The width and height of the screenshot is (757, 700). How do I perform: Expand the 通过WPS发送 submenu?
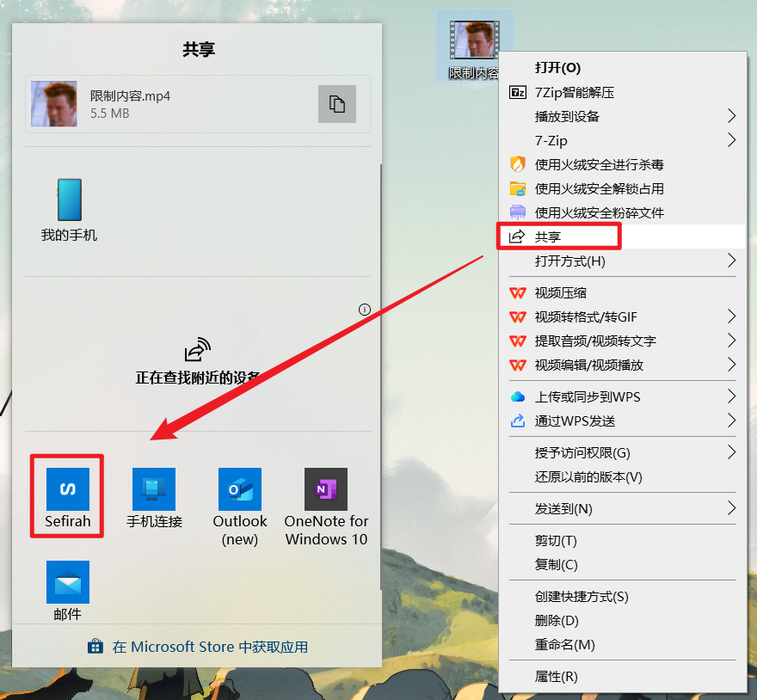pyautogui.click(x=622, y=421)
